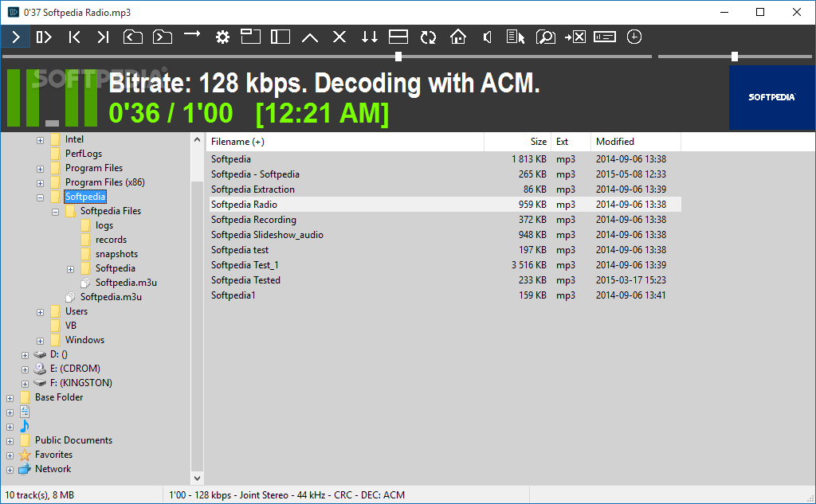Click the home icon in the toolbar
The width and height of the screenshot is (816, 504).
[x=458, y=37]
